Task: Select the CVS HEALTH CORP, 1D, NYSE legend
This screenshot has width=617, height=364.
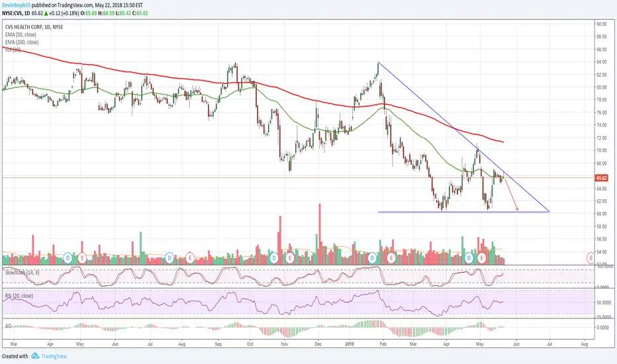Action: click(x=34, y=27)
